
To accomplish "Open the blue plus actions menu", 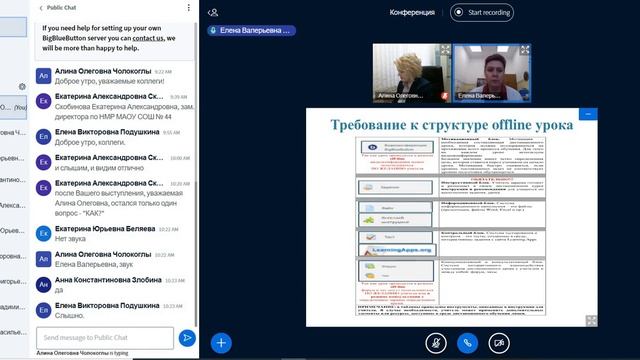I will click(221, 342).
